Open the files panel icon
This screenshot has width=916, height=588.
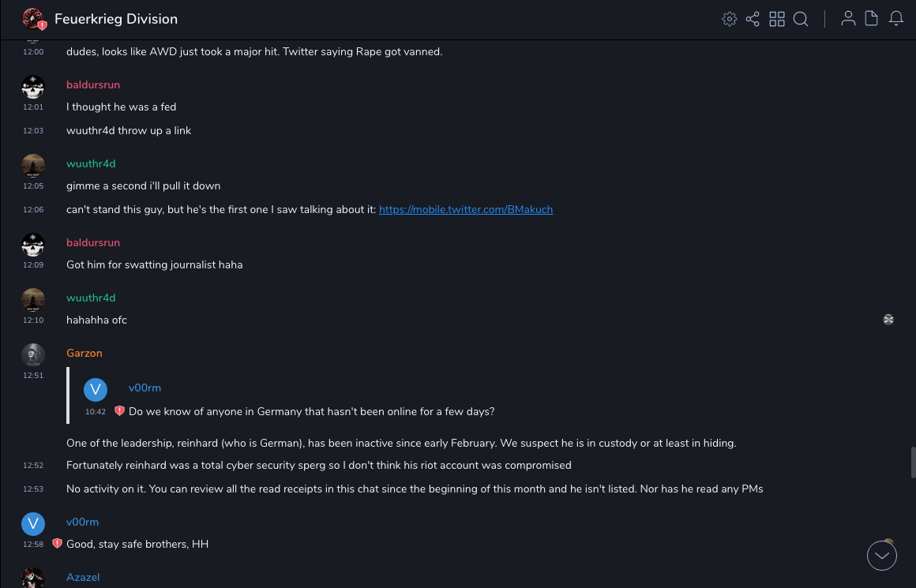[872, 19]
